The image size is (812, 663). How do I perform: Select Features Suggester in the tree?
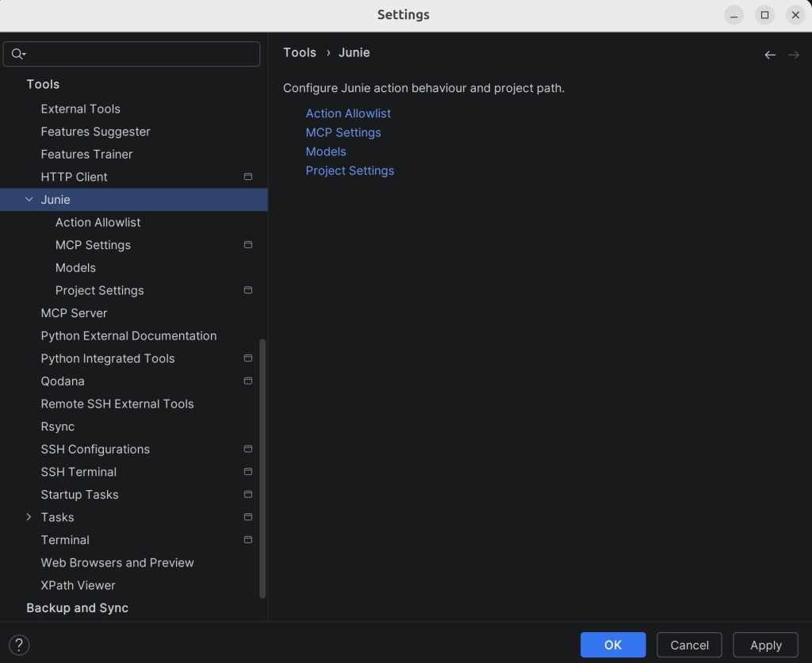point(133,132)
